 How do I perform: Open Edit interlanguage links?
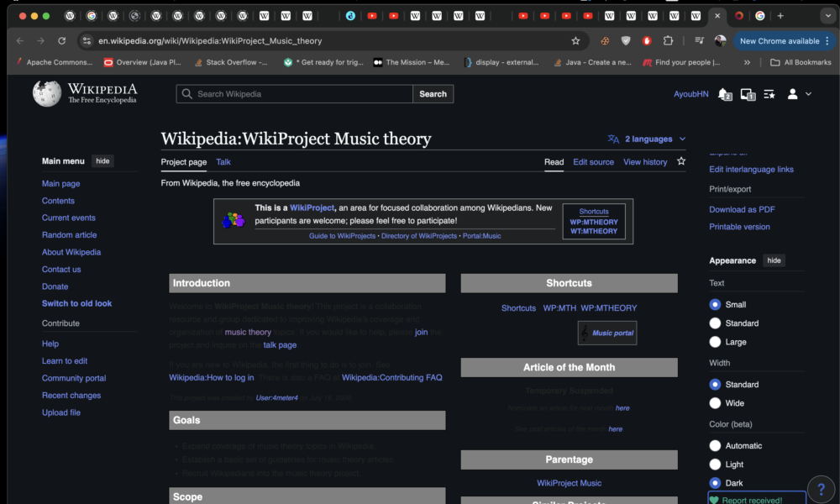click(751, 169)
